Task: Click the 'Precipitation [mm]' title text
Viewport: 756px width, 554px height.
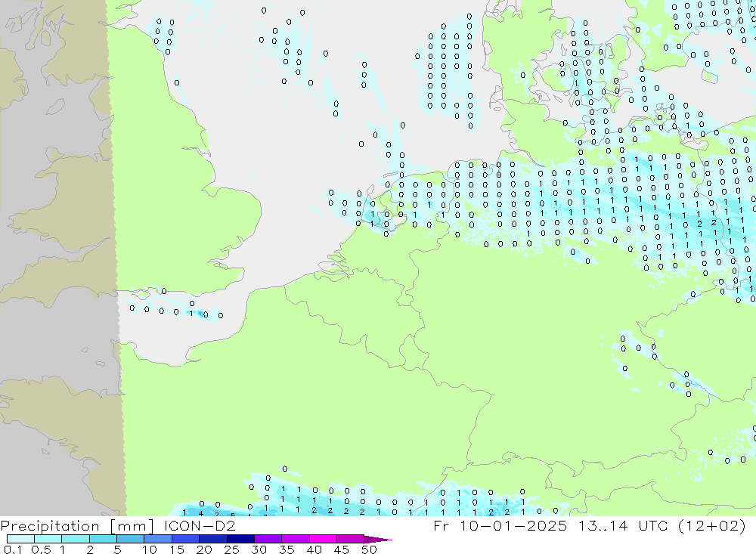Action: (x=77, y=526)
